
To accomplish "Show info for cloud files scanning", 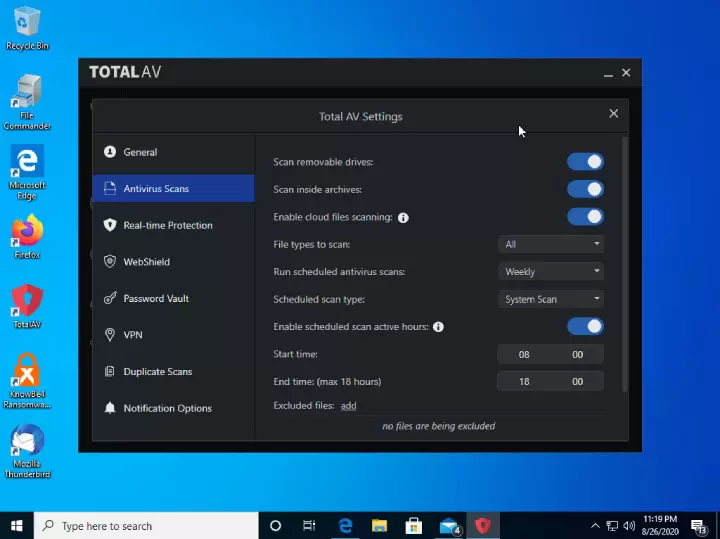I will tap(403, 218).
